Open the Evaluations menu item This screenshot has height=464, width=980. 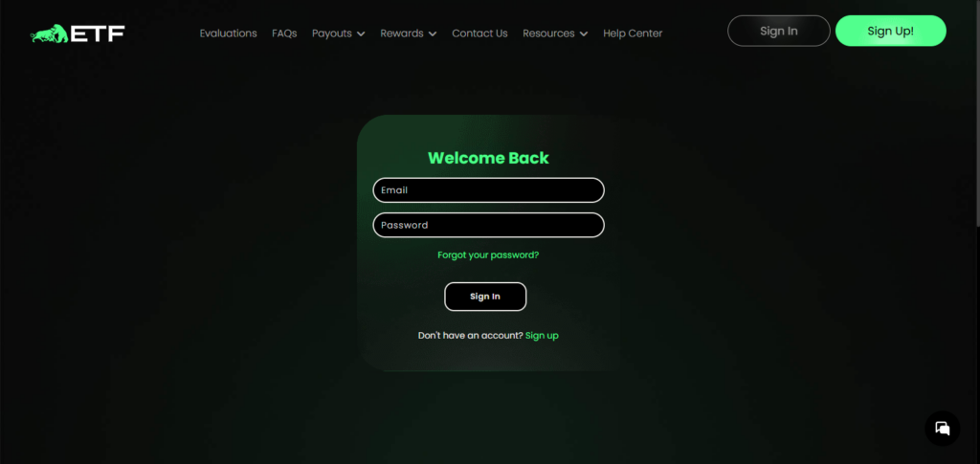[x=228, y=33]
